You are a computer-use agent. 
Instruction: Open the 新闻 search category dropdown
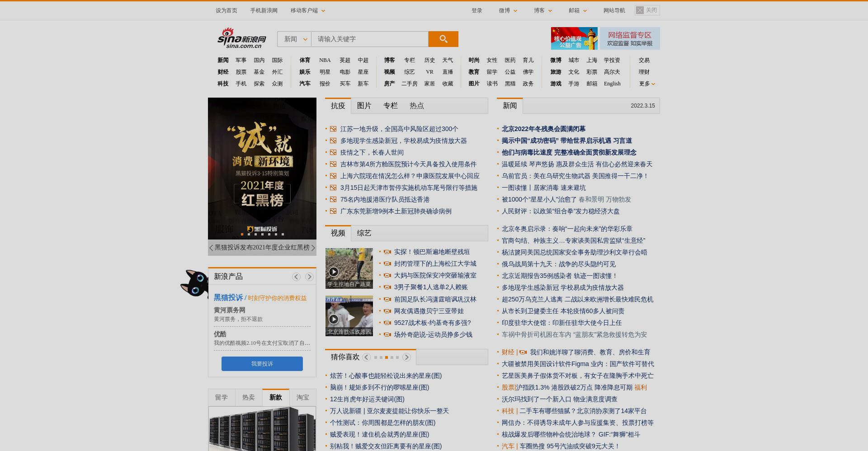pyautogui.click(x=294, y=39)
